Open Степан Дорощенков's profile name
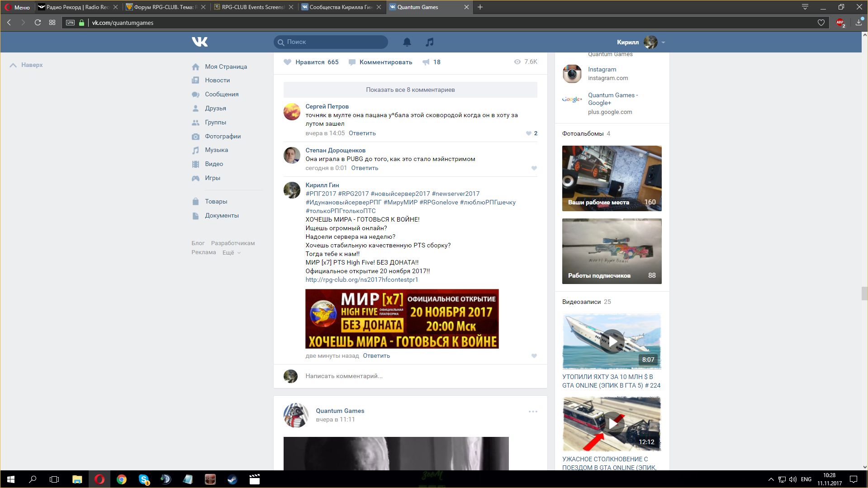 click(x=335, y=150)
